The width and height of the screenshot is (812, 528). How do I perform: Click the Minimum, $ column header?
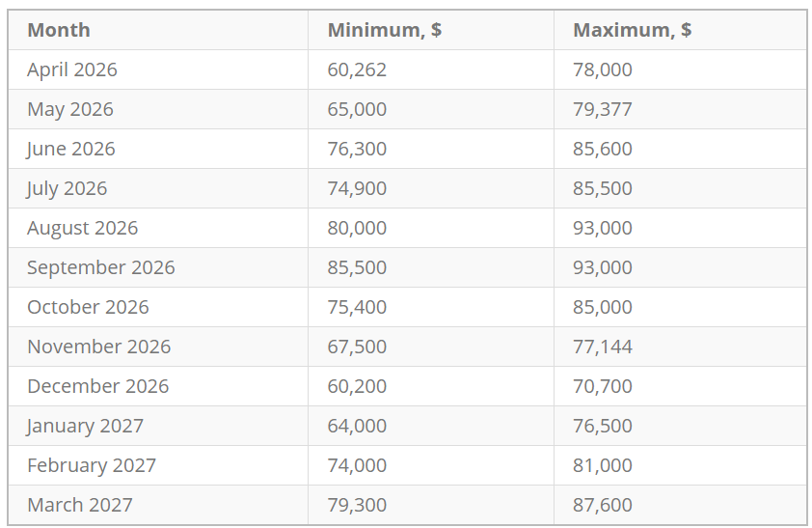(385, 30)
